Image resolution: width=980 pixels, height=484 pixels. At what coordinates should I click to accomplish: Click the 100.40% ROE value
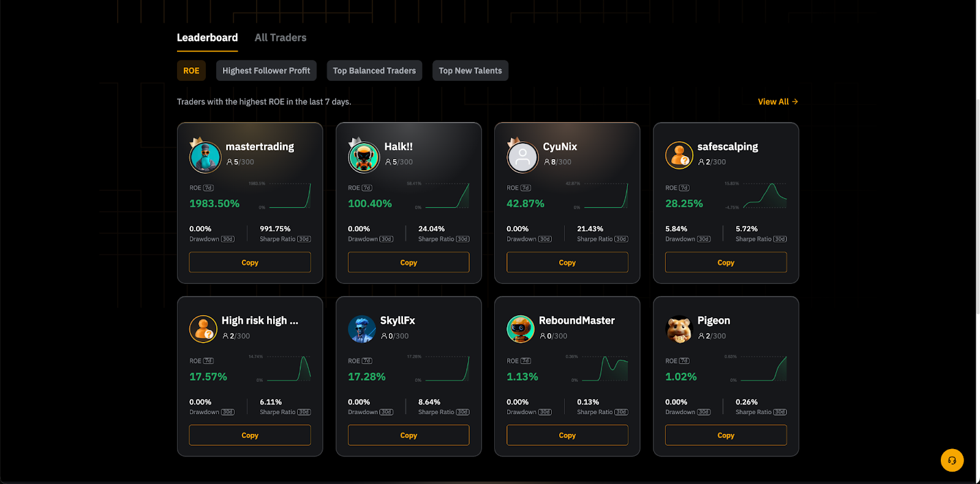click(x=370, y=204)
